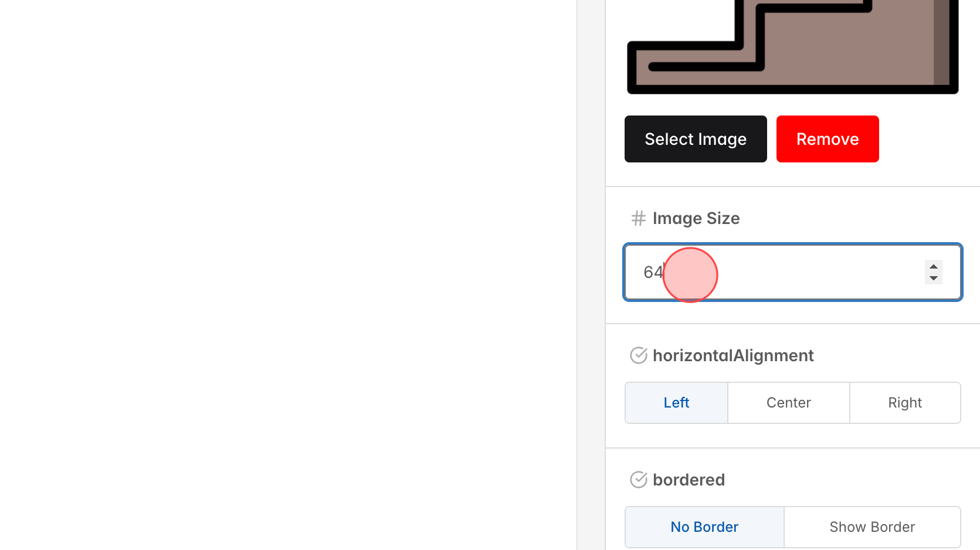Image resolution: width=980 pixels, height=550 pixels.
Task: Select the No Border option
Action: tap(704, 527)
